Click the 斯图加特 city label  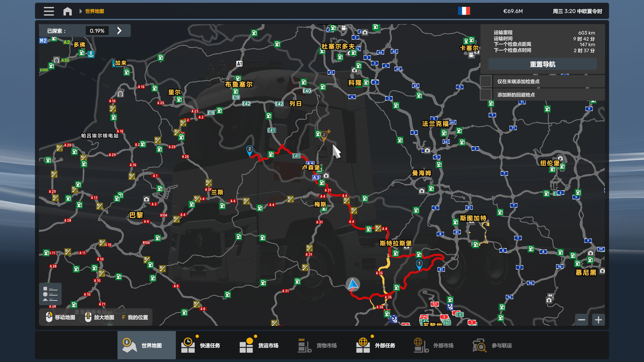[x=473, y=218]
